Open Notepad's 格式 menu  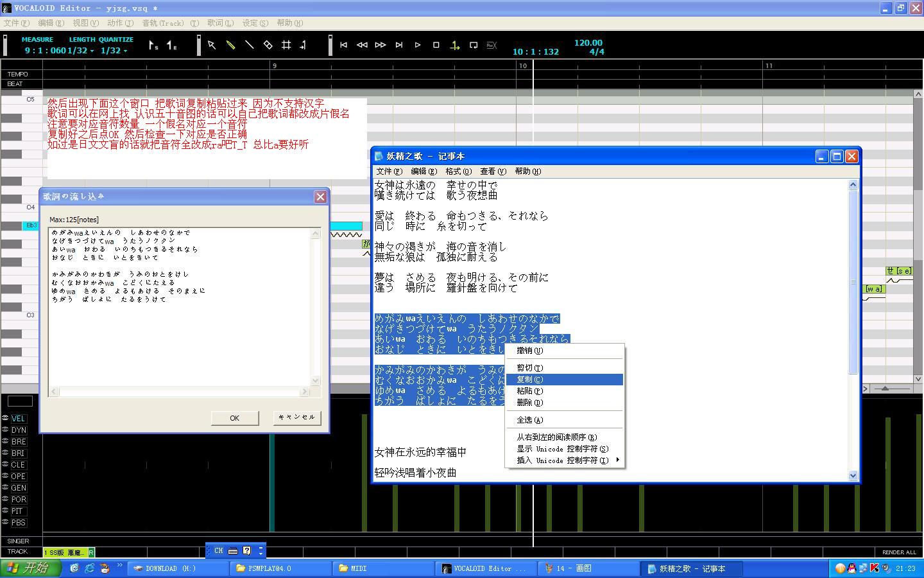[x=458, y=171]
